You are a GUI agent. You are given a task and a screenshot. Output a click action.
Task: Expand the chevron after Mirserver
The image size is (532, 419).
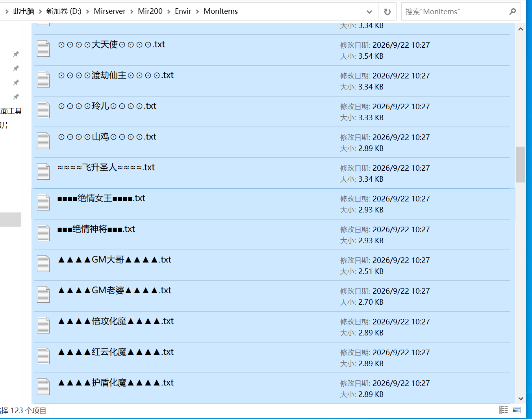pyautogui.click(x=132, y=11)
